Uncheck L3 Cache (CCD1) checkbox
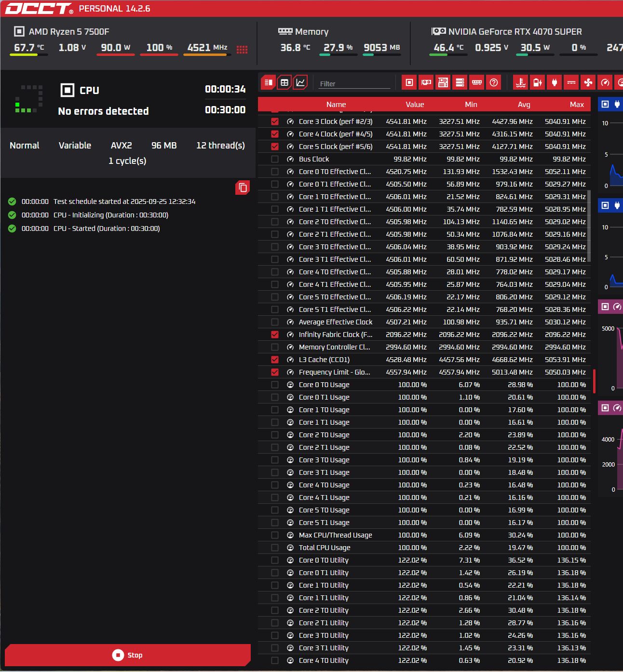The height and width of the screenshot is (672, 623). point(275,360)
